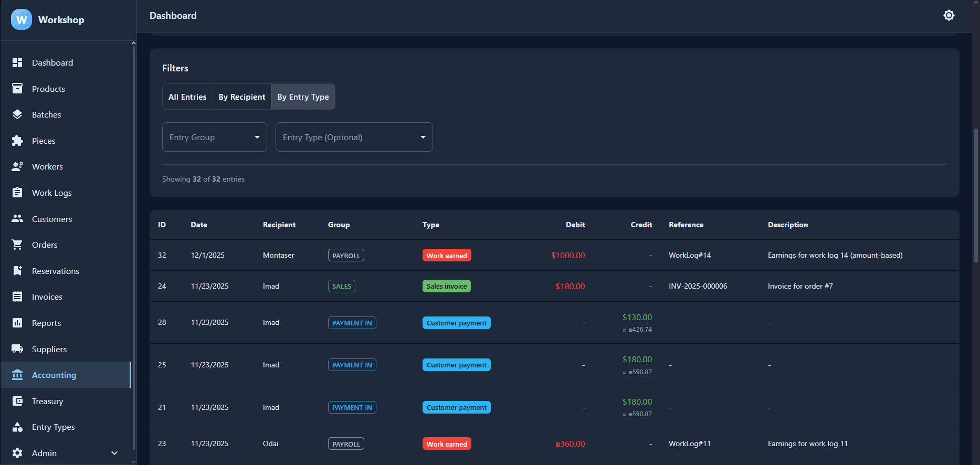
Task: Open the Entry Type (Optional) dropdown
Action: click(354, 137)
